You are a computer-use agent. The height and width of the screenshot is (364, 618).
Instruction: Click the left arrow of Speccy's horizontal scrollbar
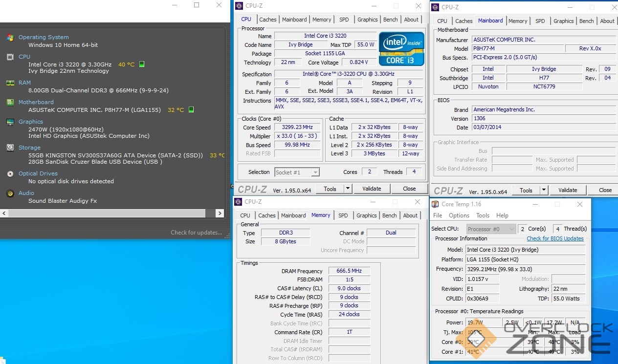click(4, 214)
